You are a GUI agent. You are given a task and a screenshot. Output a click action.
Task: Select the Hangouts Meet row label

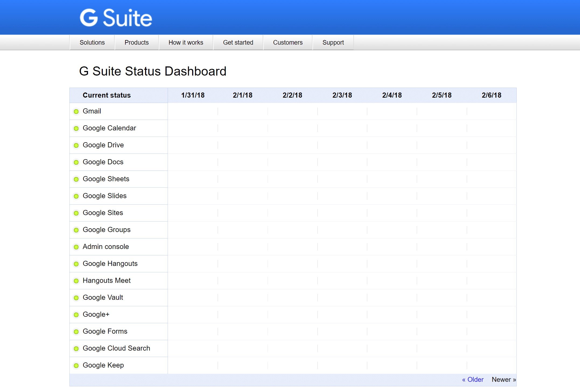coord(106,280)
